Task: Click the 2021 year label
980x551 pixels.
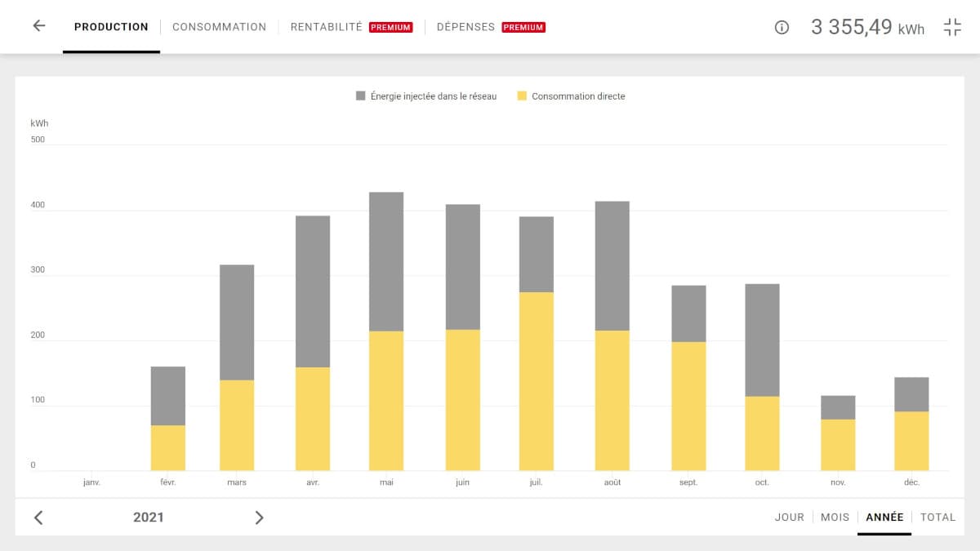Action: (149, 518)
